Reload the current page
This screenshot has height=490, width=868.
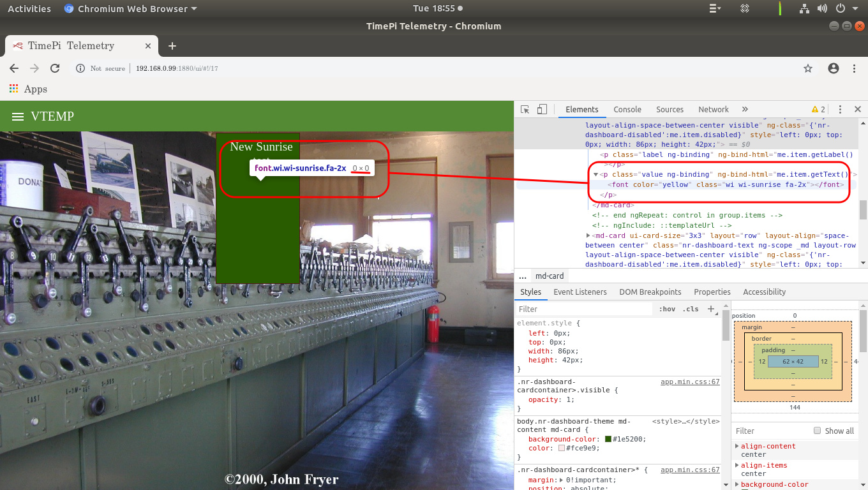pyautogui.click(x=55, y=68)
